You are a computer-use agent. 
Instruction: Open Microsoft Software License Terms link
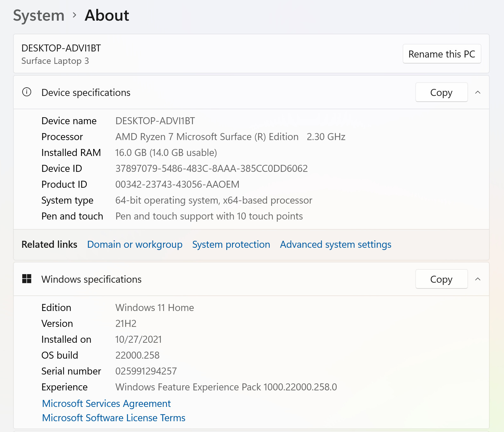114,418
